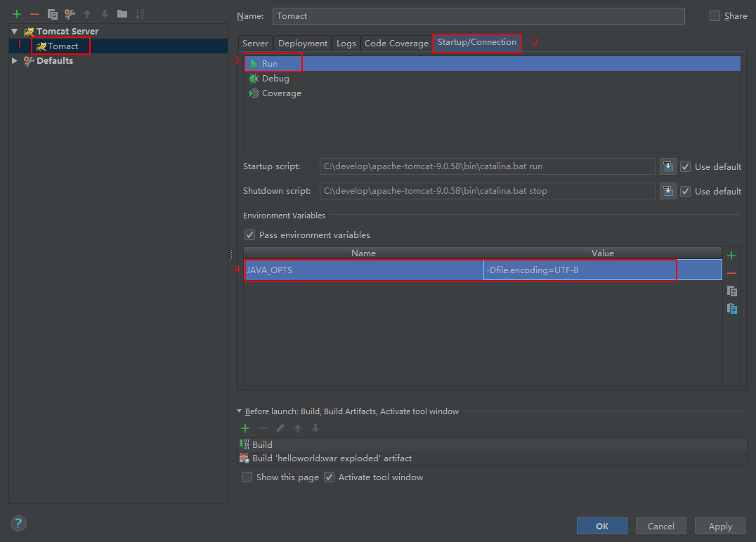Viewport: 756px width, 542px height.
Task: Click the Name column header
Action: (x=363, y=253)
